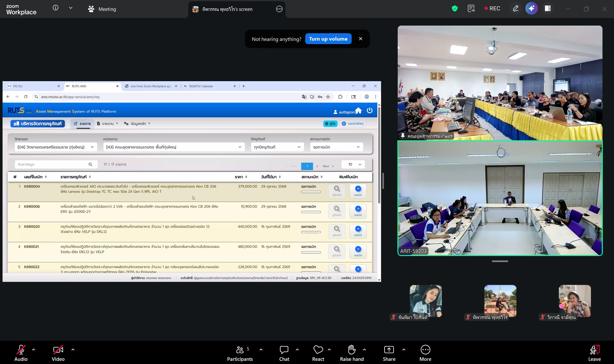This screenshot has height=364, width=614.
Task: Select the ARIT-59203 video thumbnail
Action: [x=500, y=198]
